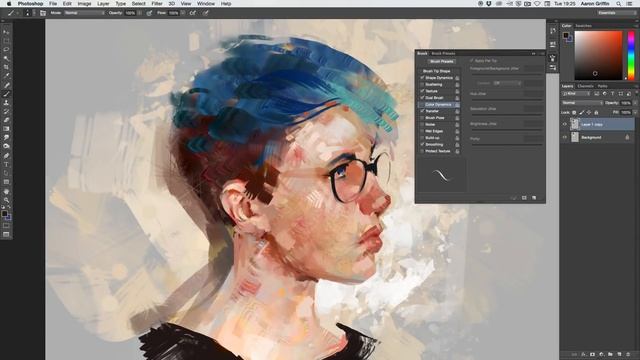This screenshot has height=360, width=640.
Task: Switch to the Channels tab
Action: (585, 86)
